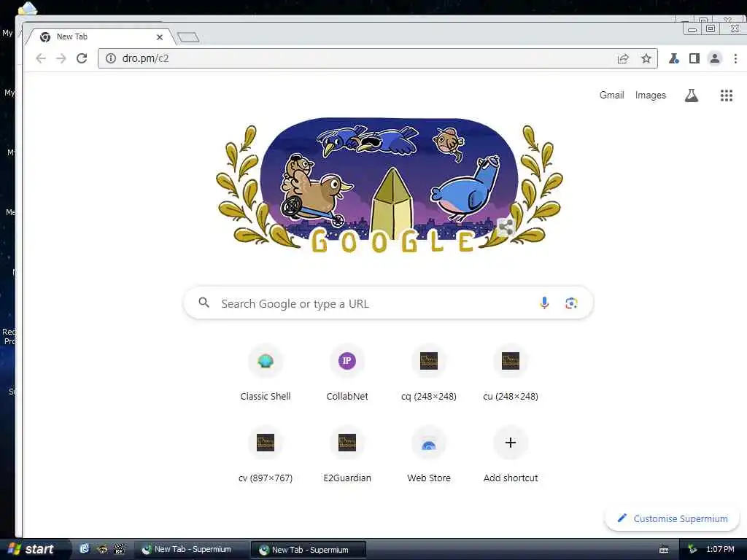The height and width of the screenshot is (560, 747).
Task: Click the network tray icon near clock
Action: 692,550
